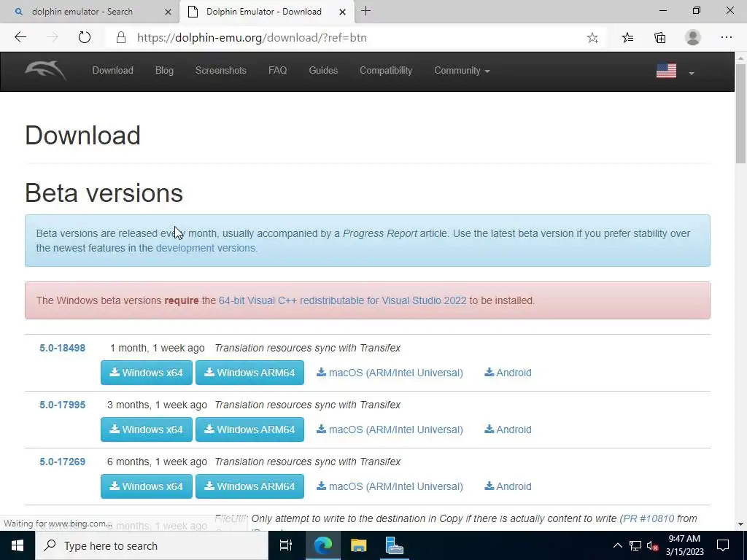This screenshot has width=747, height=560.
Task: Click the lock icon in the address bar
Action: [x=121, y=38]
